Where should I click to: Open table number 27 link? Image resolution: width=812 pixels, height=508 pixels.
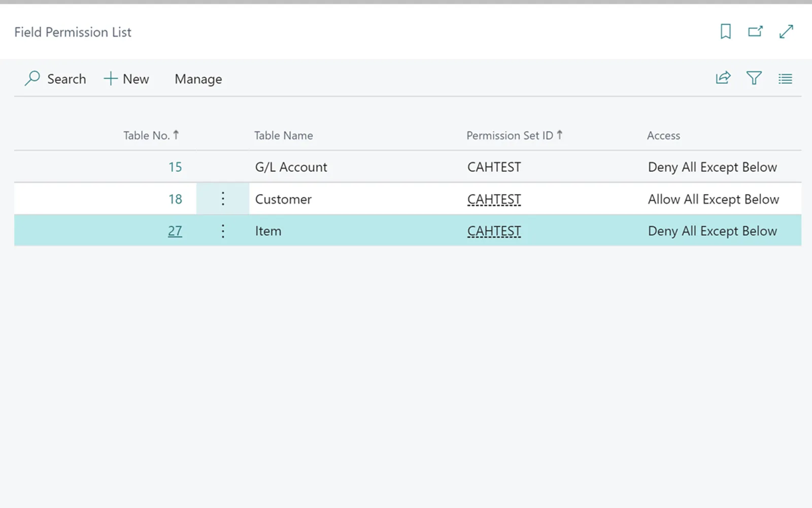coord(175,231)
